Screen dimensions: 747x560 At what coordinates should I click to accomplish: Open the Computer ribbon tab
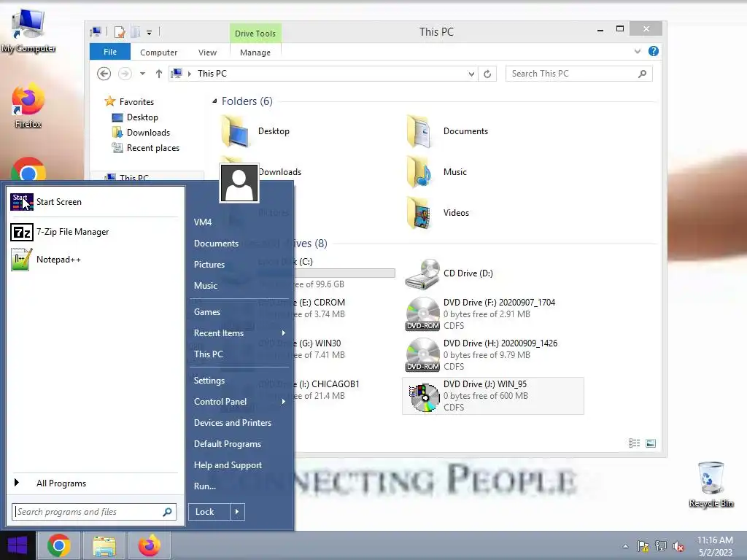[158, 52]
